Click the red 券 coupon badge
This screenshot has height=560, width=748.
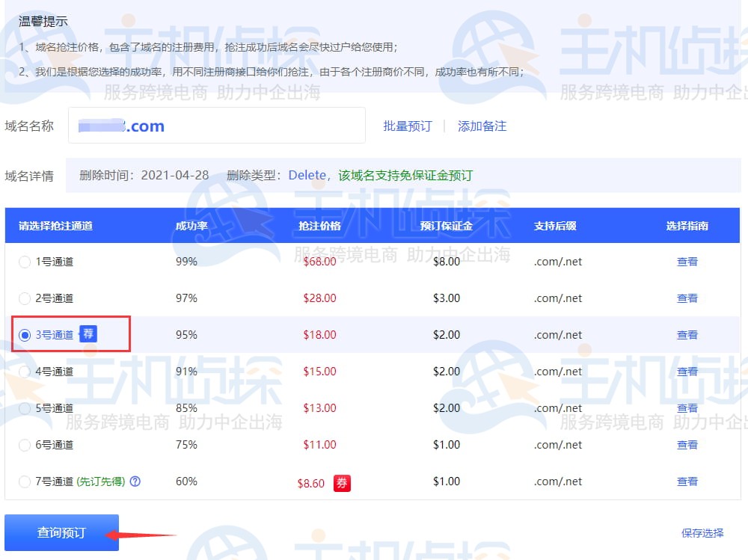(x=342, y=483)
